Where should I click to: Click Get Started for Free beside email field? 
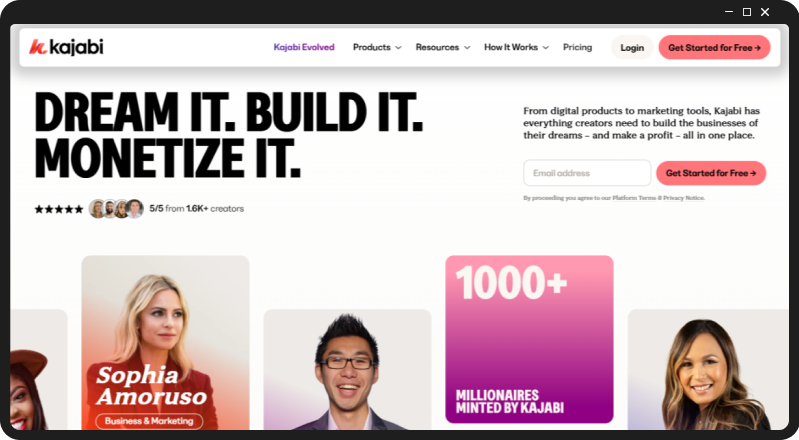(711, 173)
